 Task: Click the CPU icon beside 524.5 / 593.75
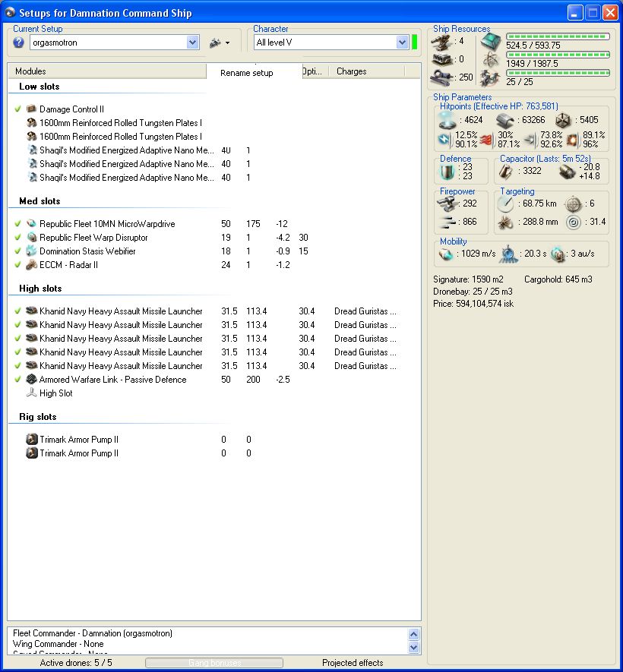click(x=491, y=41)
